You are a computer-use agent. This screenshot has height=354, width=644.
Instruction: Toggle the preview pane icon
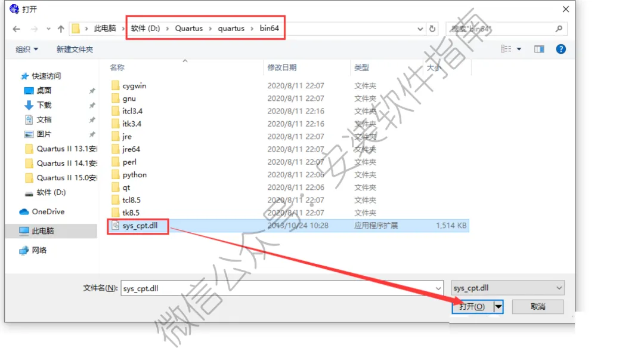point(539,50)
